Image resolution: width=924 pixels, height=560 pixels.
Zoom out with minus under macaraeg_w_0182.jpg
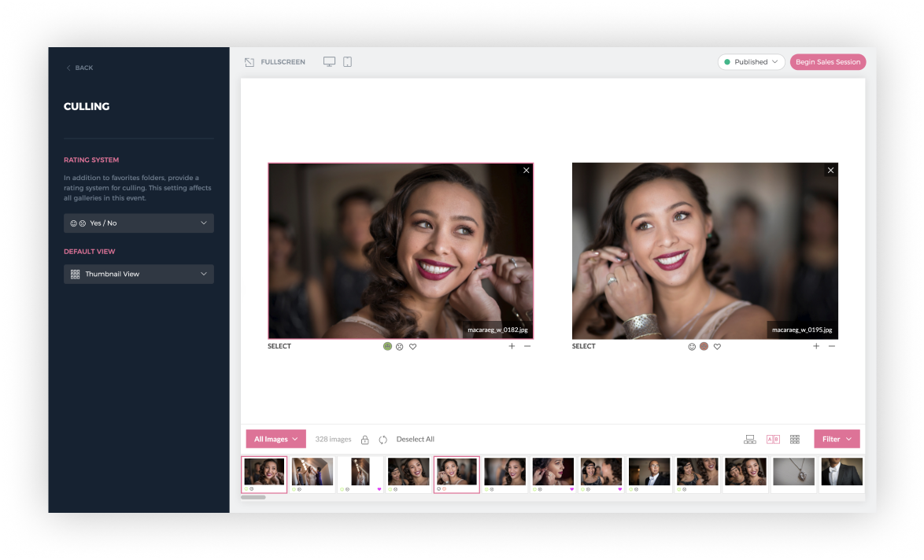pyautogui.click(x=527, y=346)
